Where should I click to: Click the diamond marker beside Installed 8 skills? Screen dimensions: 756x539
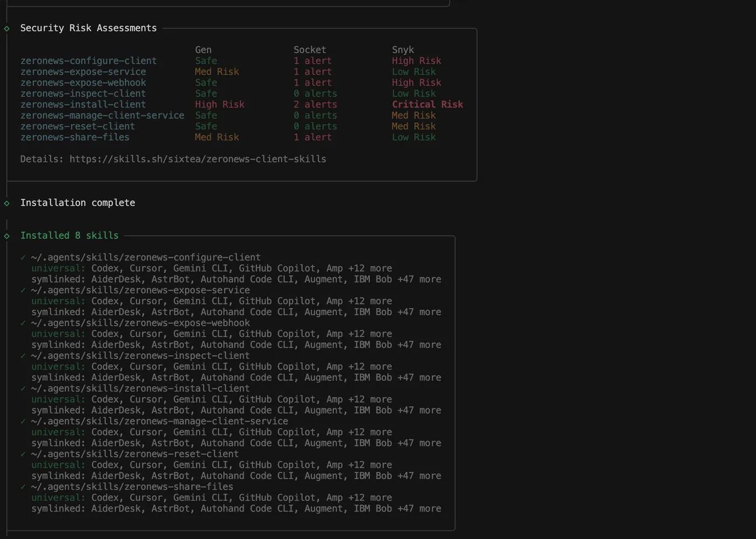[x=7, y=236]
